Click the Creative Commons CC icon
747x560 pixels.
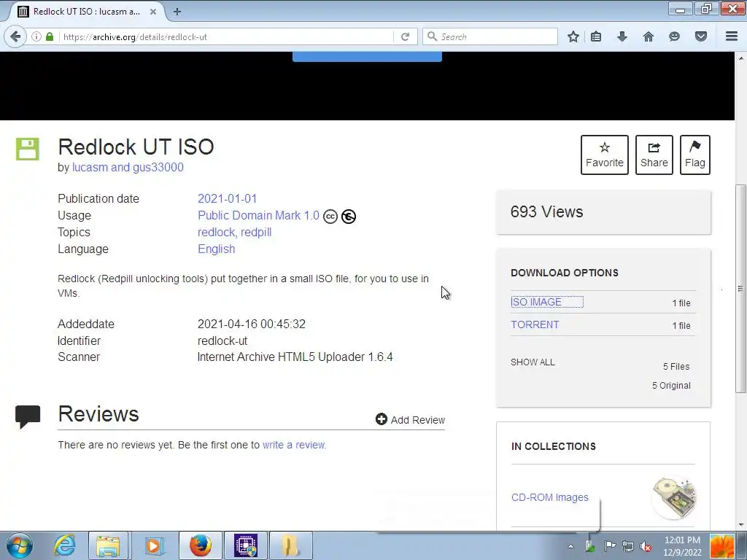click(330, 217)
